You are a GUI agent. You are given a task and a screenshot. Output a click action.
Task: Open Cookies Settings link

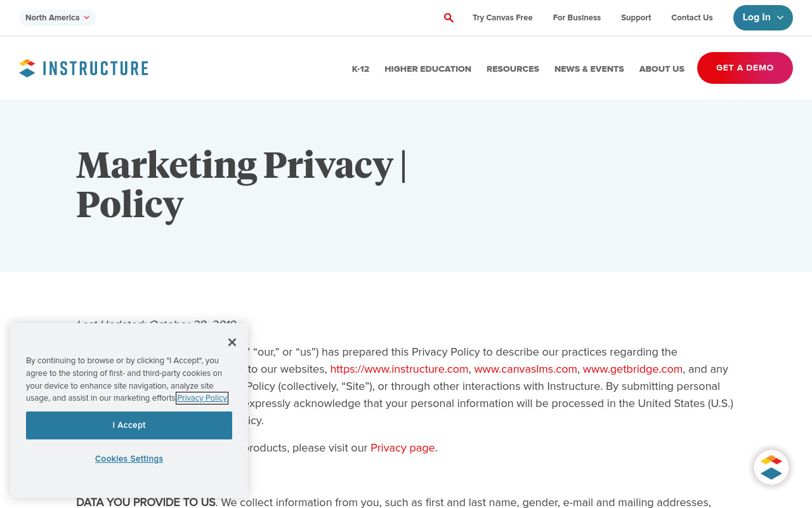click(x=129, y=458)
